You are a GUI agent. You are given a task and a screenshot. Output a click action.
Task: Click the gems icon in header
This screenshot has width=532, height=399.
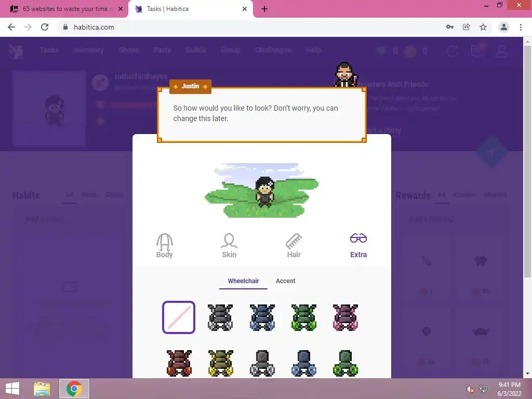click(x=381, y=51)
